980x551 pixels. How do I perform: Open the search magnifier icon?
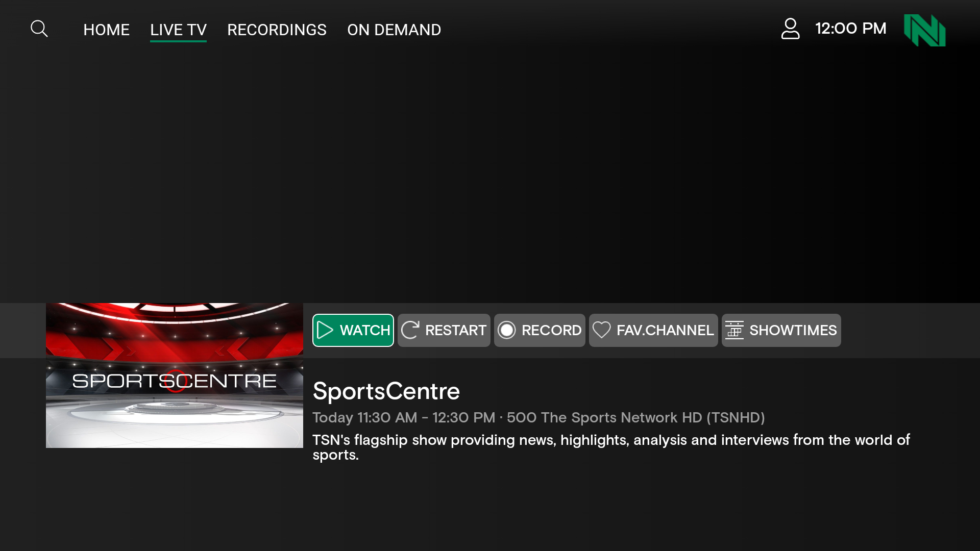pos(39,29)
